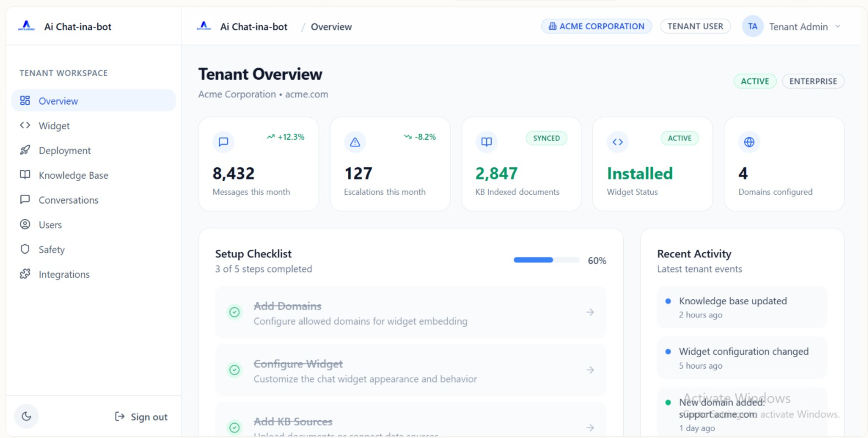The image size is (868, 438).
Task: Click the globe icon on Domains card
Action: click(x=749, y=142)
